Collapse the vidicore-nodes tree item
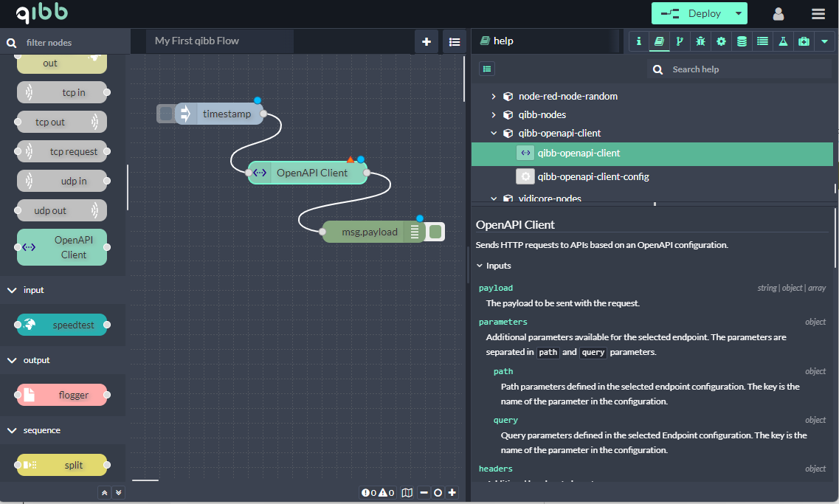Viewport: 839px width, 504px height. coord(494,199)
